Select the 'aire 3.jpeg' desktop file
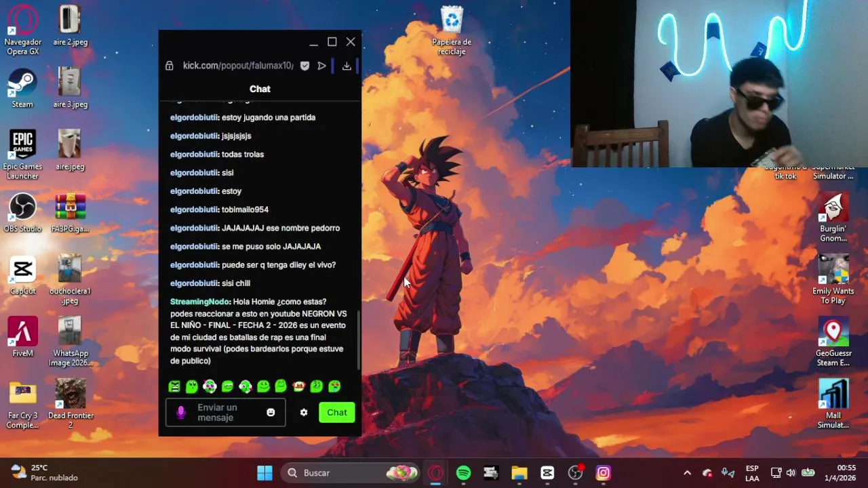868x488 pixels. (x=70, y=88)
